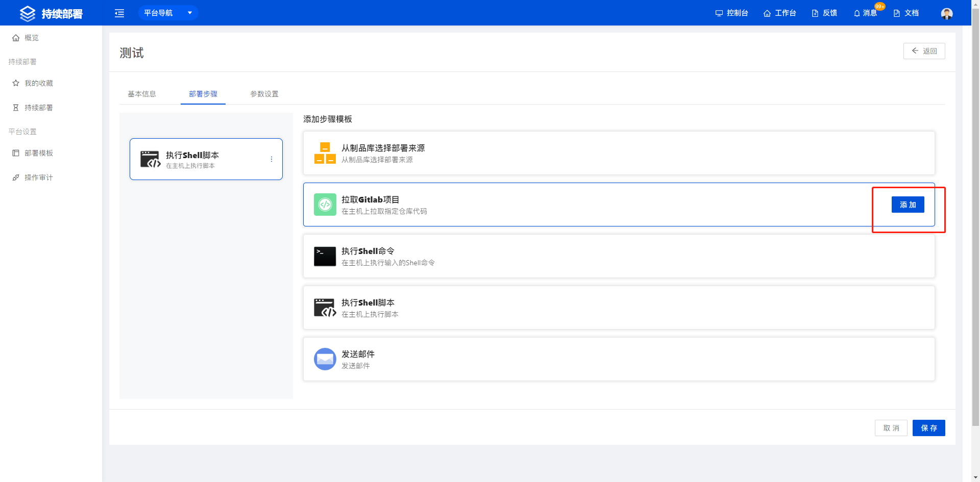Go to 工作台 in the header
The width and height of the screenshot is (980, 482).
coord(779,13)
